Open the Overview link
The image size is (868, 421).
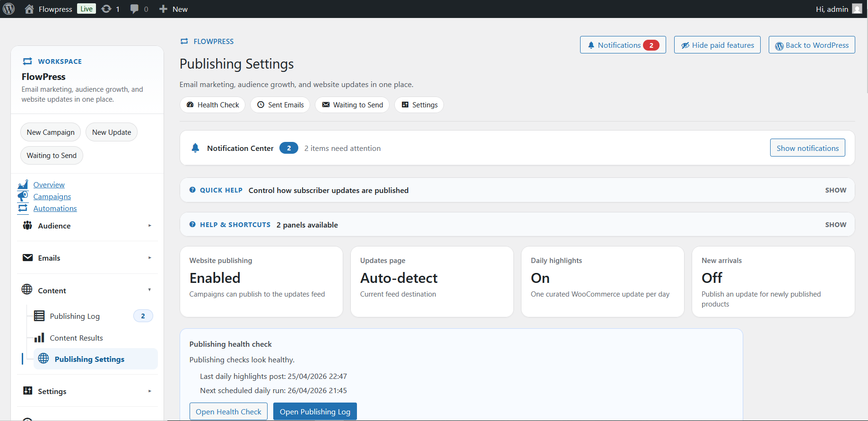click(49, 184)
